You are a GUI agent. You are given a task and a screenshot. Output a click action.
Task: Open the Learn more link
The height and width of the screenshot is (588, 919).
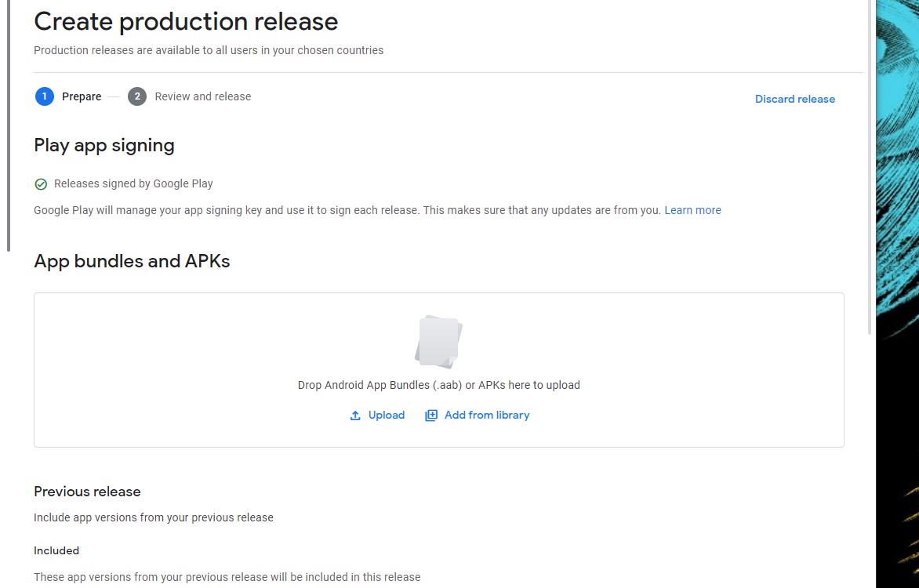tap(692, 210)
